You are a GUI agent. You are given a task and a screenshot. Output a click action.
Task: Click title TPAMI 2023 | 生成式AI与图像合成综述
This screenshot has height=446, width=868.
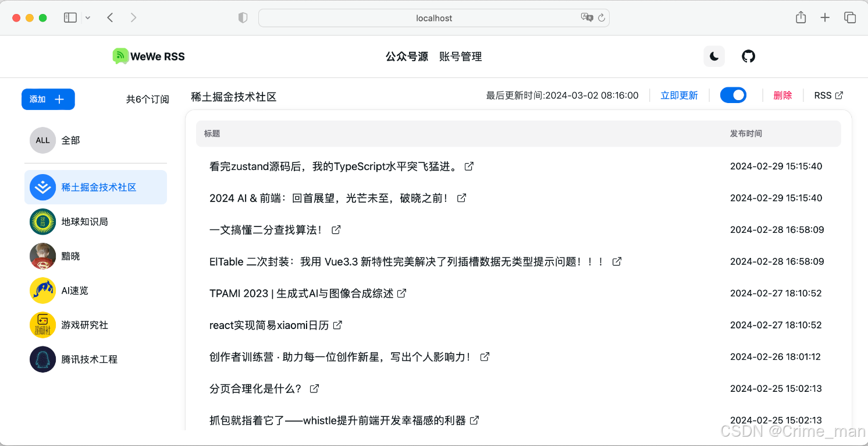301,293
